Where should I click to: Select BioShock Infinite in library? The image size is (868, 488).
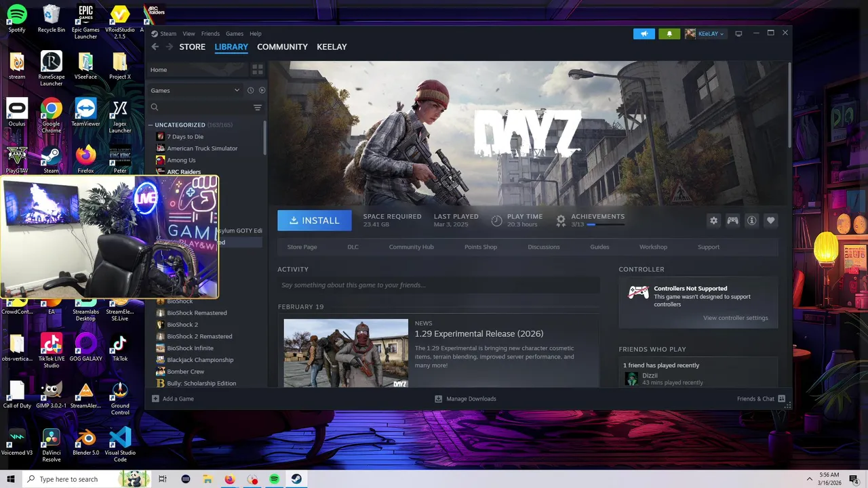[x=190, y=348]
